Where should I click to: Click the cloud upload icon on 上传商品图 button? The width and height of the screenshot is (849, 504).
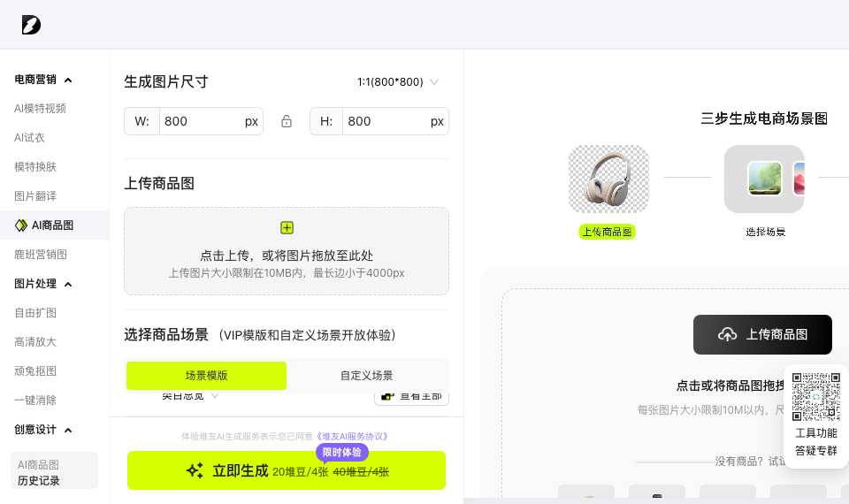tap(727, 334)
